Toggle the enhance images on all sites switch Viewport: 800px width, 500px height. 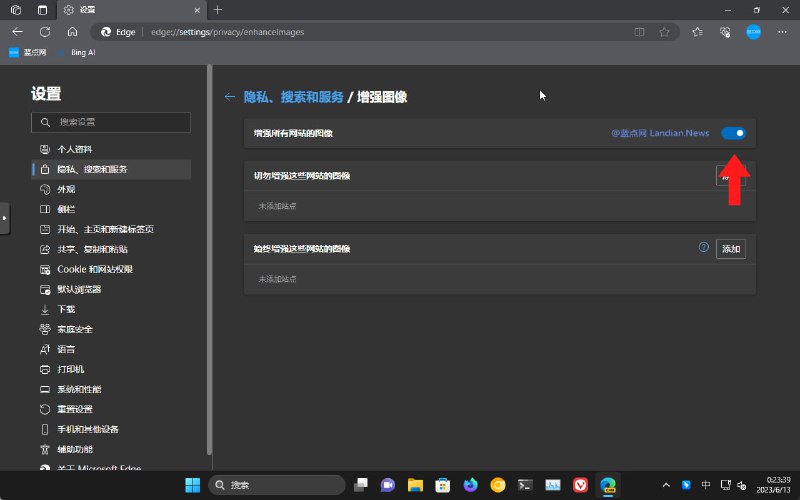pyautogui.click(x=733, y=133)
